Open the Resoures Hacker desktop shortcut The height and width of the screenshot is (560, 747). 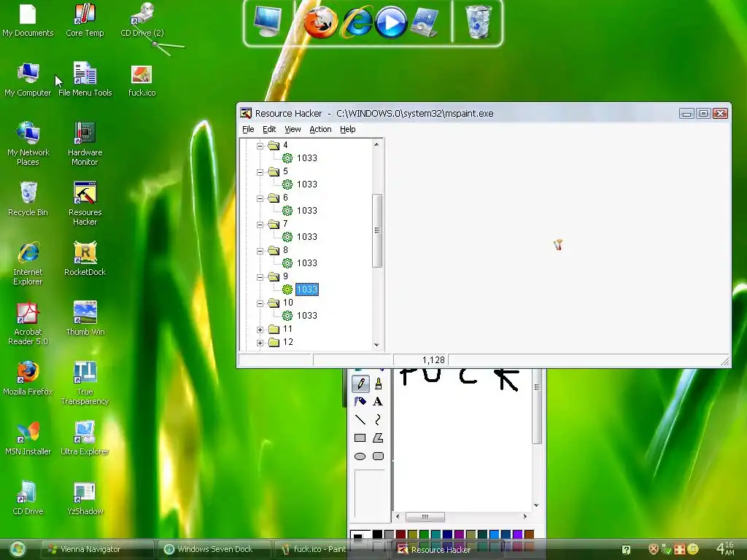[85, 203]
